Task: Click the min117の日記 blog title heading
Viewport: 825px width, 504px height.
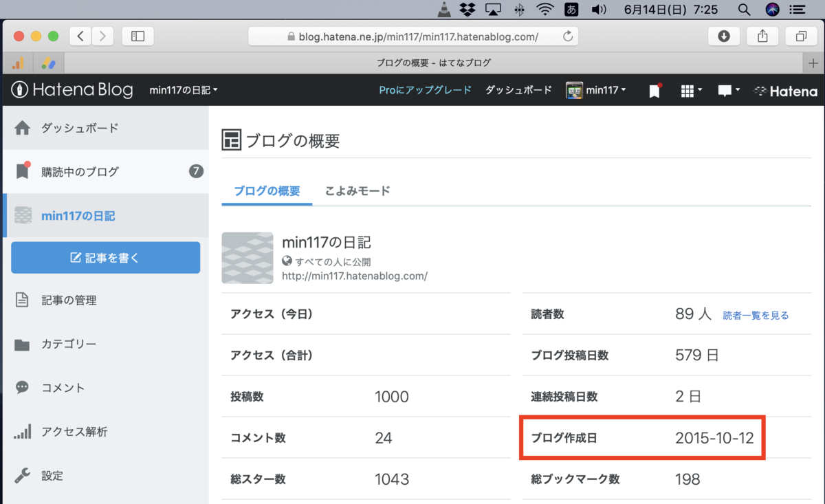Action: [x=327, y=243]
